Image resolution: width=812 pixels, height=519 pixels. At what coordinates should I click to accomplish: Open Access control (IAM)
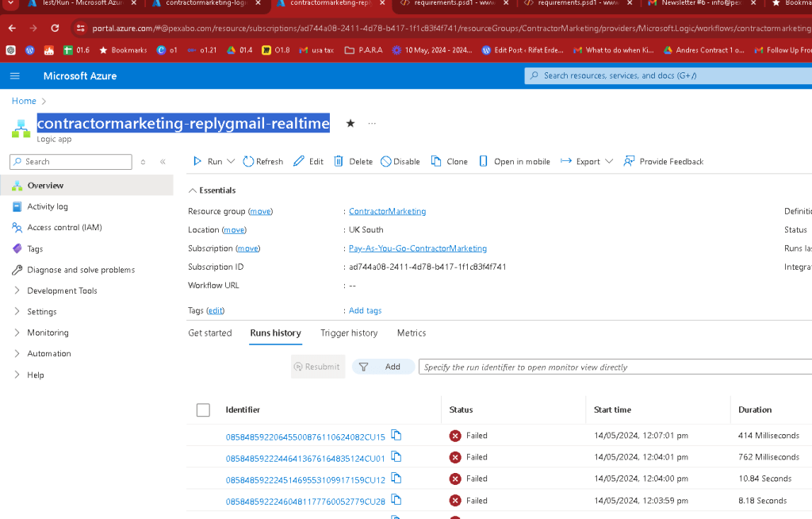coord(64,227)
